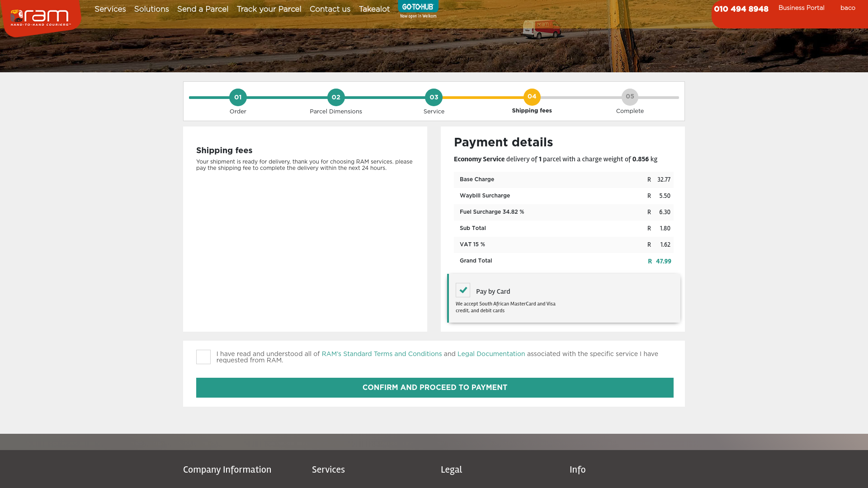The width and height of the screenshot is (868, 488).
Task: Click the Pay by Card label text
Action: [493, 291]
